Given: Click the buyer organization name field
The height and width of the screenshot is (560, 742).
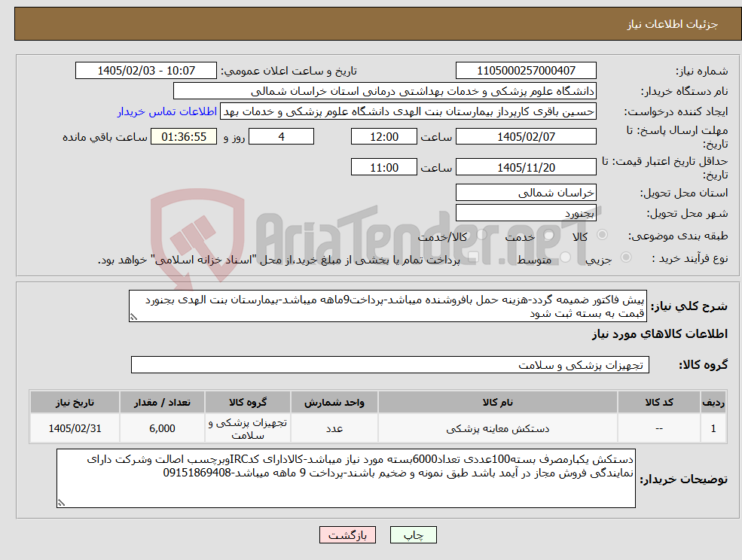Looking at the screenshot, I should coord(385,91).
